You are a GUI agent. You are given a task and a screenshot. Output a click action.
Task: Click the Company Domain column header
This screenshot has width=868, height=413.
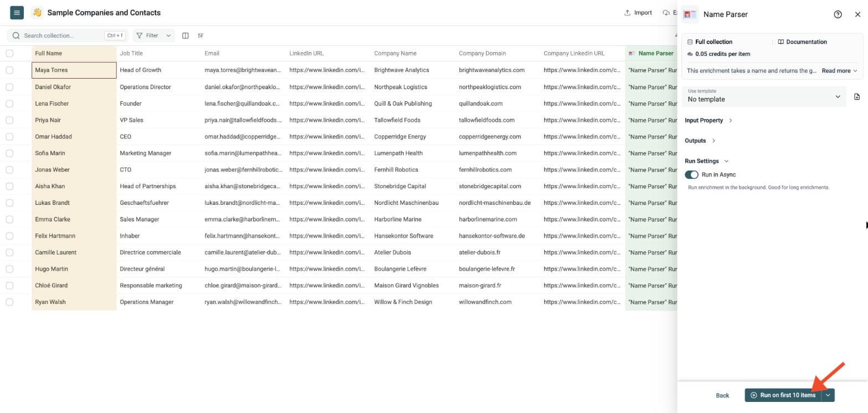498,53
